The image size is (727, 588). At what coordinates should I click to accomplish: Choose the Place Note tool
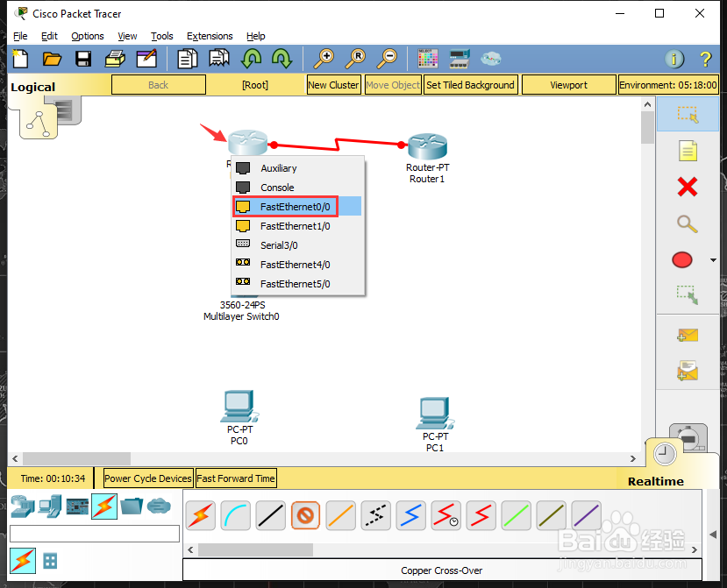(x=688, y=151)
